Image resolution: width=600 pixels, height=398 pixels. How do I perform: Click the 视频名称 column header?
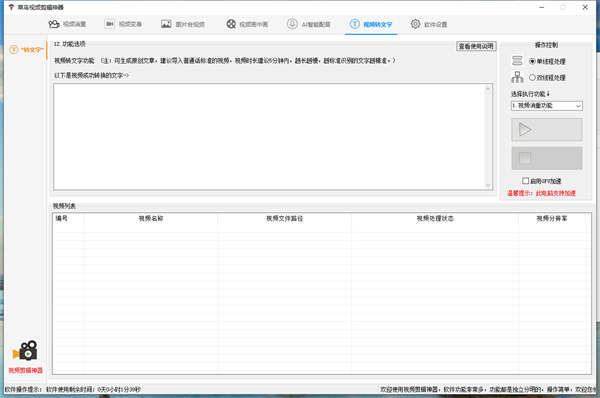point(151,219)
